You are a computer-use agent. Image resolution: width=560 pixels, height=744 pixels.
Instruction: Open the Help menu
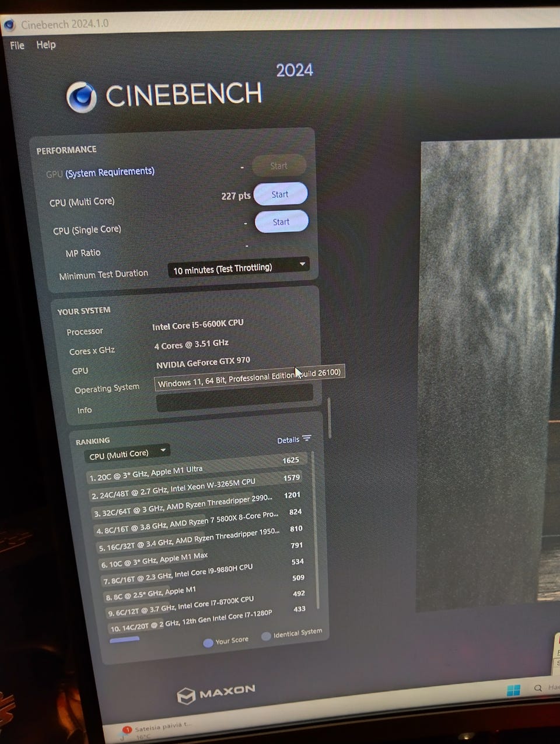tap(46, 44)
